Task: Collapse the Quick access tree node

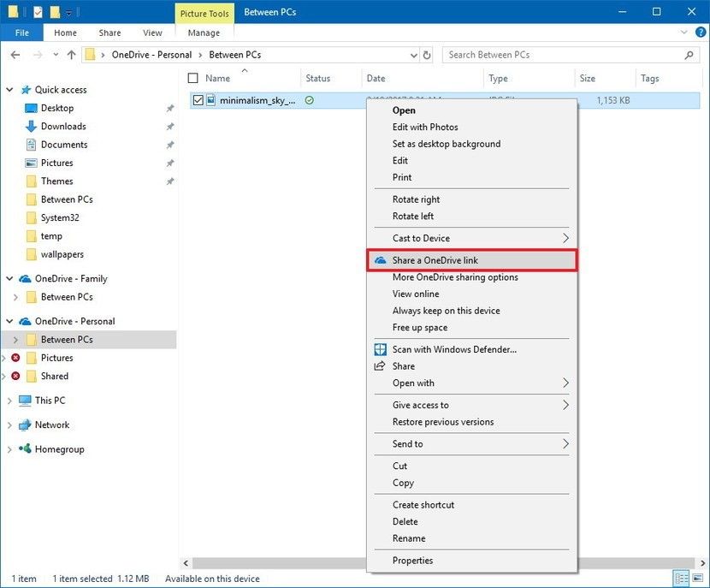Action: 10,90
